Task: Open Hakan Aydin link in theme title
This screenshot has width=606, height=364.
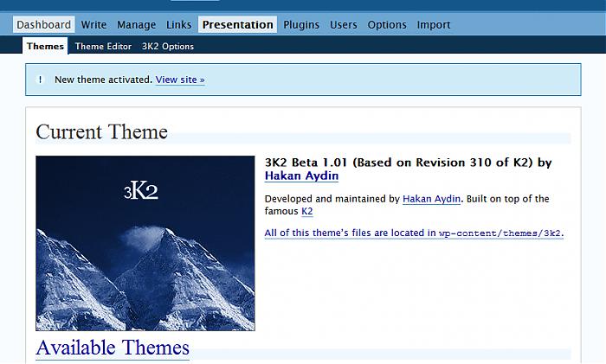Action: [301, 176]
